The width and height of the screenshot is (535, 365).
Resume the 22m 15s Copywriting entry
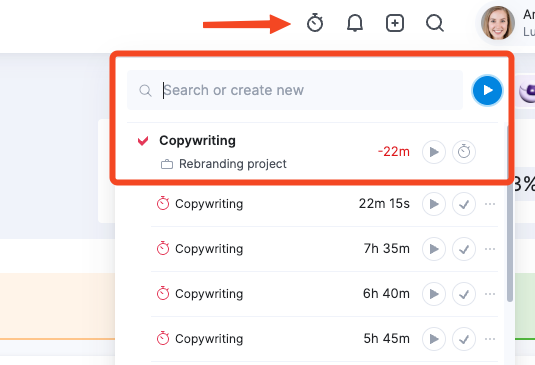[x=434, y=204]
